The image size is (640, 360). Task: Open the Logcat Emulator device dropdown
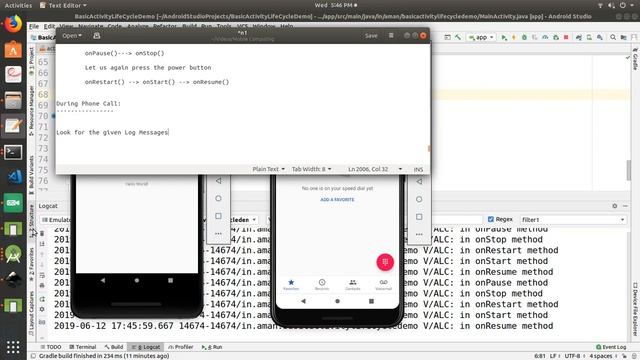[x=56, y=220]
